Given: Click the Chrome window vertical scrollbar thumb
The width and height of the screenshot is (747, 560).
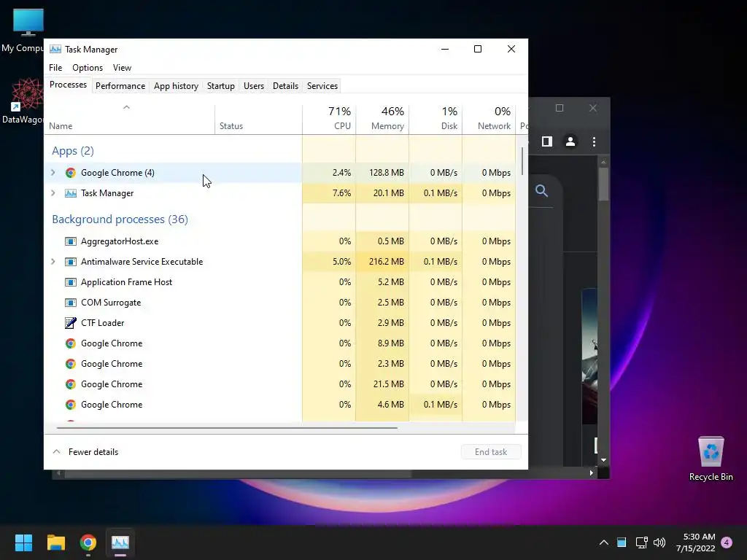Looking at the screenshot, I should click(603, 184).
